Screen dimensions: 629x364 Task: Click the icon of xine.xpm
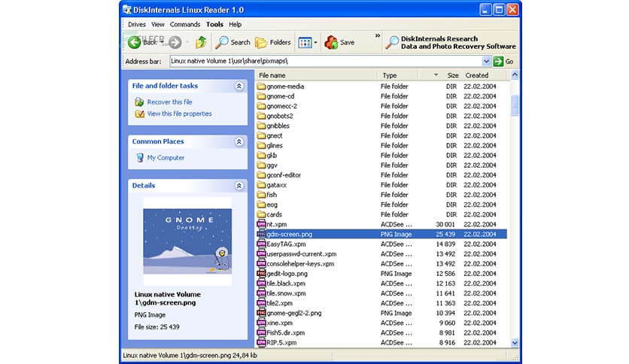pyautogui.click(x=261, y=323)
